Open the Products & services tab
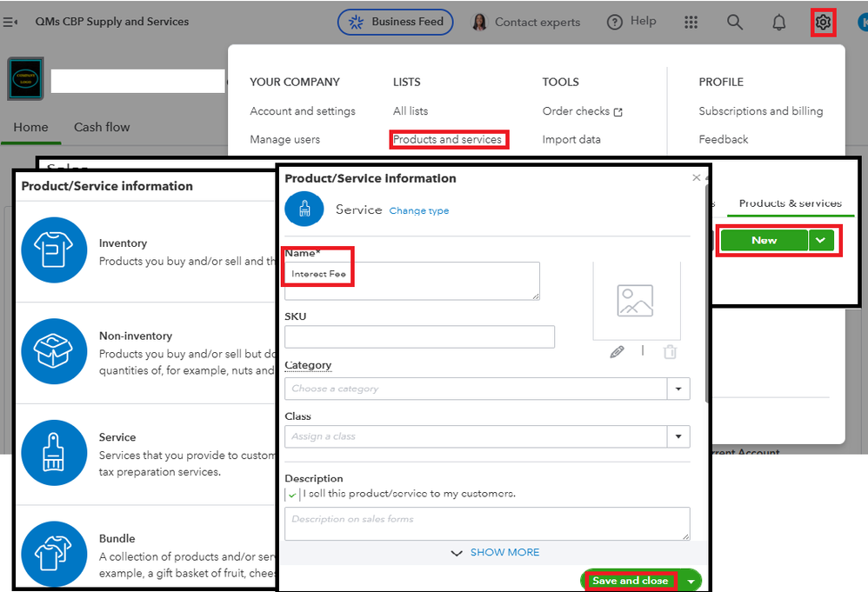This screenshot has height=592, width=868. pos(790,203)
